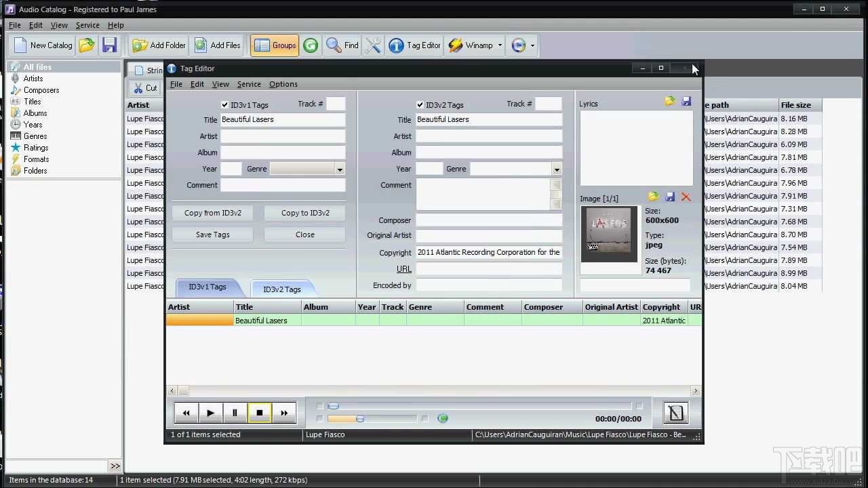Select Artists in the sidebar

[x=33, y=79]
